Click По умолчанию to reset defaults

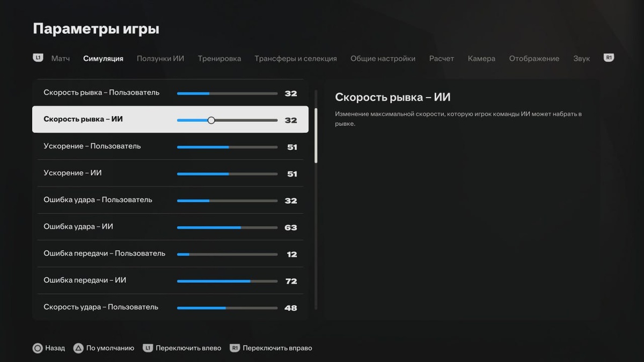click(x=110, y=348)
